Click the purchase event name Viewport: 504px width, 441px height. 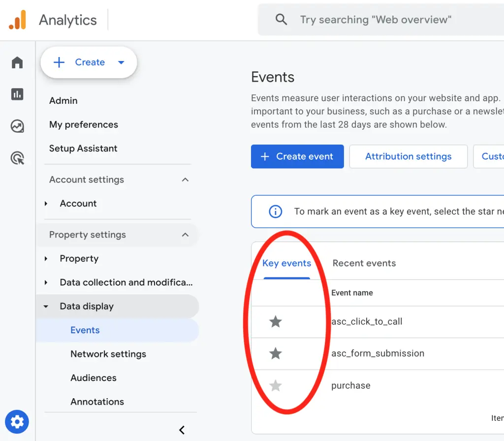[350, 385]
